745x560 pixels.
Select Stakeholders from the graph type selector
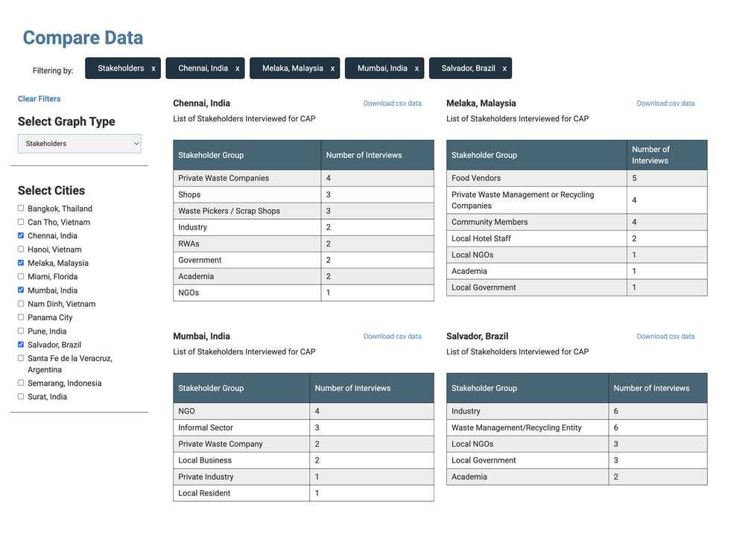(79, 143)
